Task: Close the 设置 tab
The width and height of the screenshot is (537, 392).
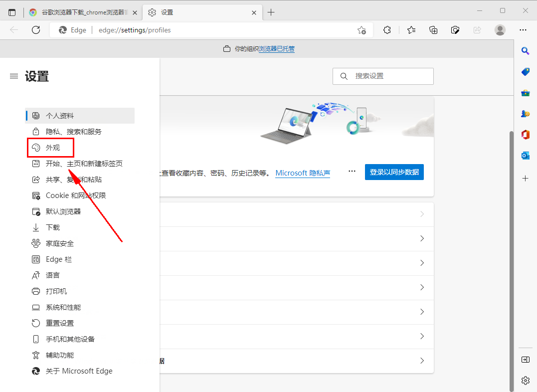Action: [x=254, y=12]
